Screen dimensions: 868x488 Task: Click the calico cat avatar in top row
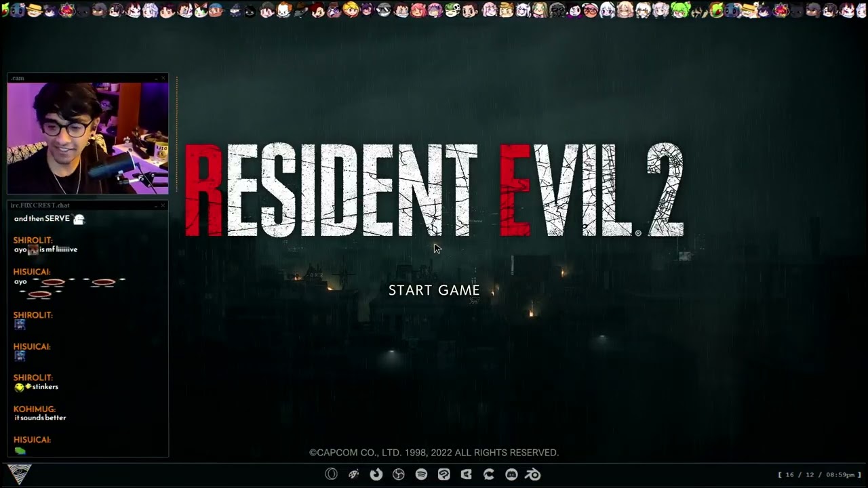click(201, 10)
